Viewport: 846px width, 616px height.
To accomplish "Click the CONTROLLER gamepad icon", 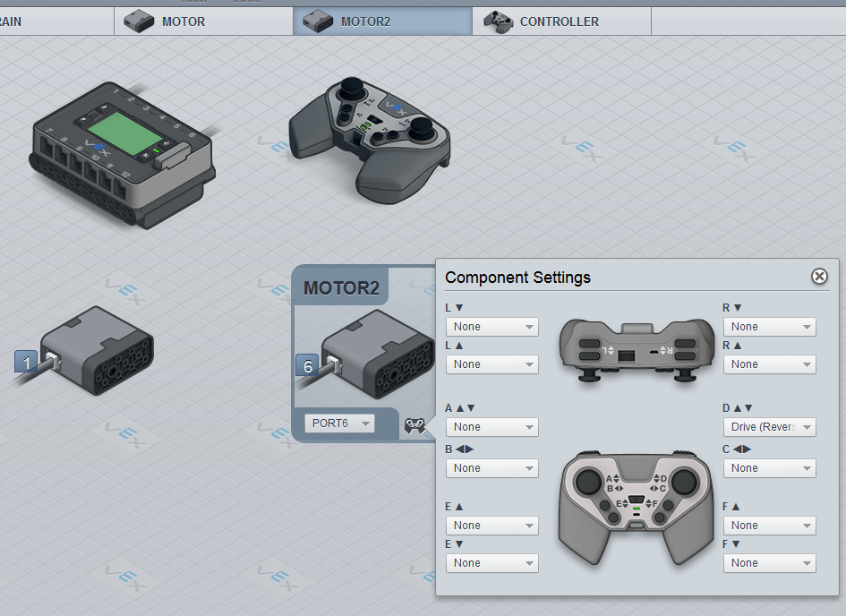I will coord(498,21).
